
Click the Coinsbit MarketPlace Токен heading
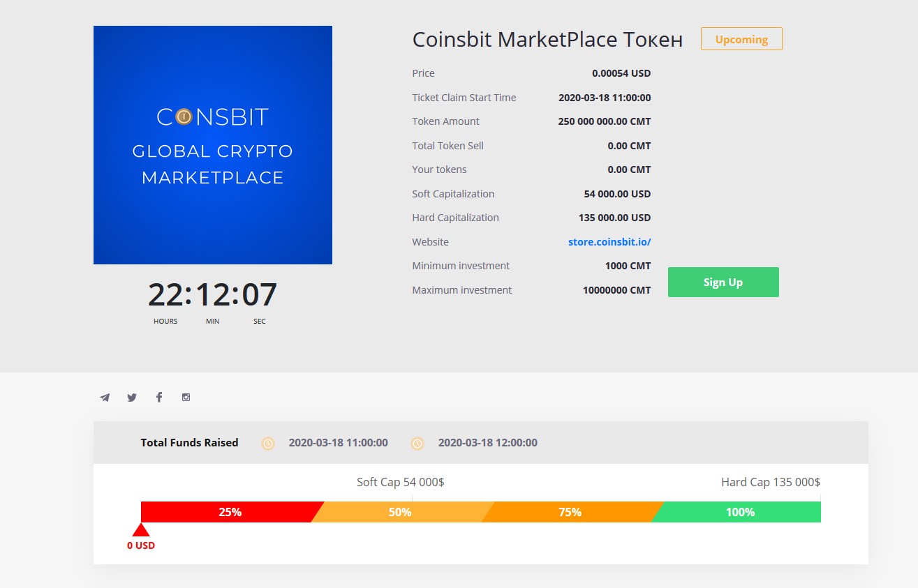(547, 40)
